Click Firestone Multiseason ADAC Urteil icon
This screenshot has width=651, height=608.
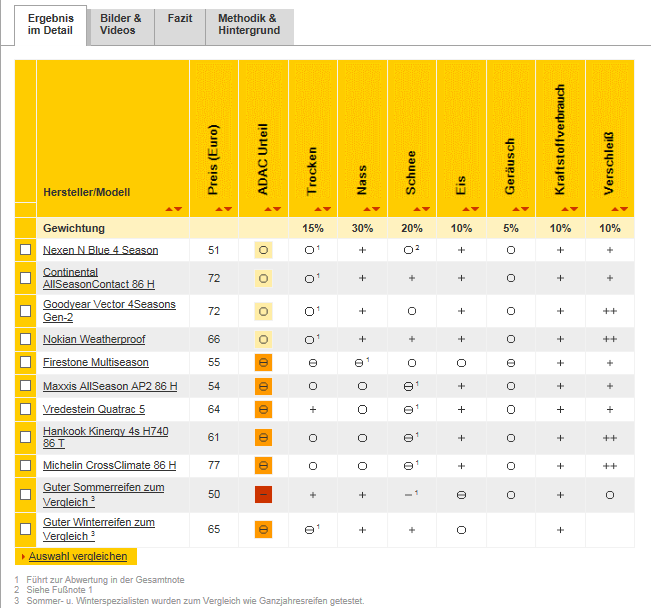[263, 363]
